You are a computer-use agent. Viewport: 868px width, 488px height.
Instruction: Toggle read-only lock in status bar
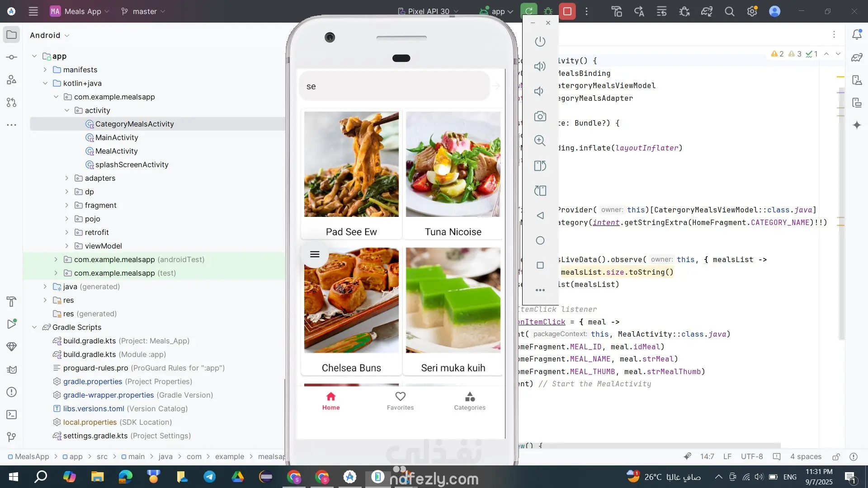836,456
